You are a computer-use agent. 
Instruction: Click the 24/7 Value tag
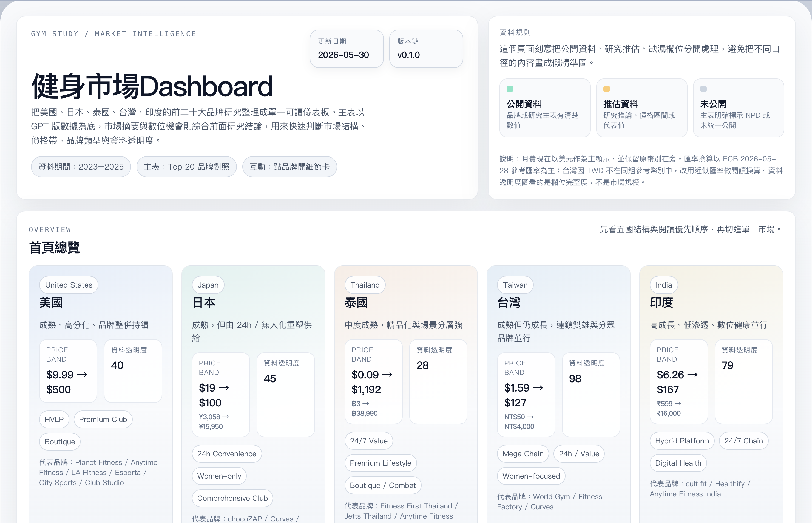pyautogui.click(x=368, y=441)
